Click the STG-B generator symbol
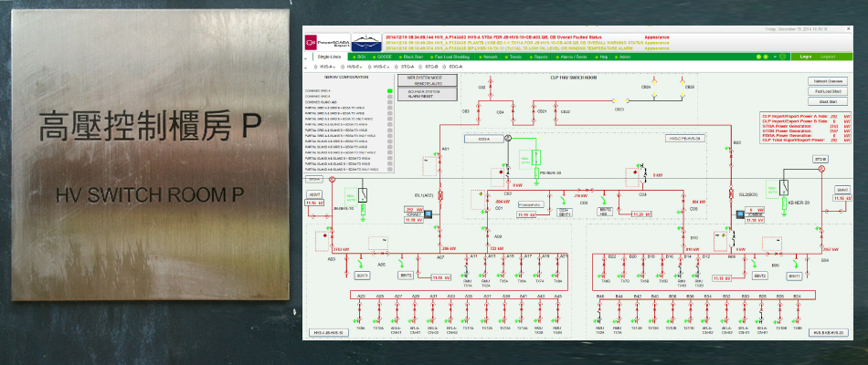Image resolution: width=868 pixels, height=365 pixels. [x=820, y=169]
